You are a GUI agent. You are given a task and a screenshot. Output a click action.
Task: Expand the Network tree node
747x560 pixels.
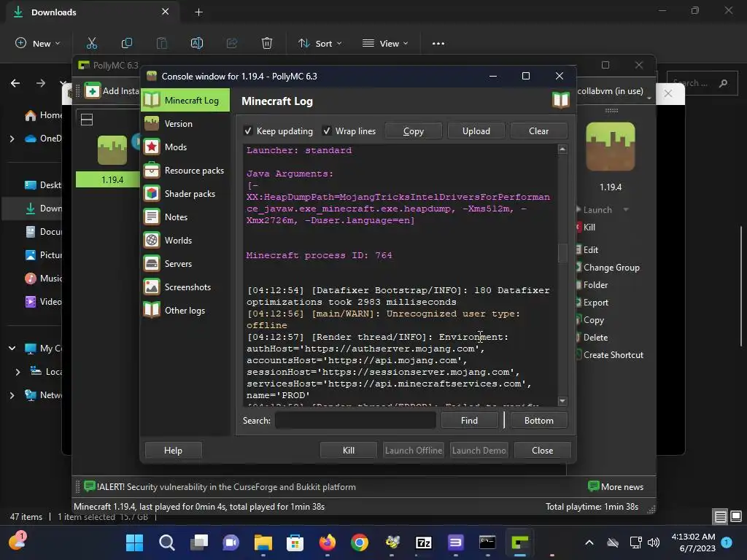(12, 395)
